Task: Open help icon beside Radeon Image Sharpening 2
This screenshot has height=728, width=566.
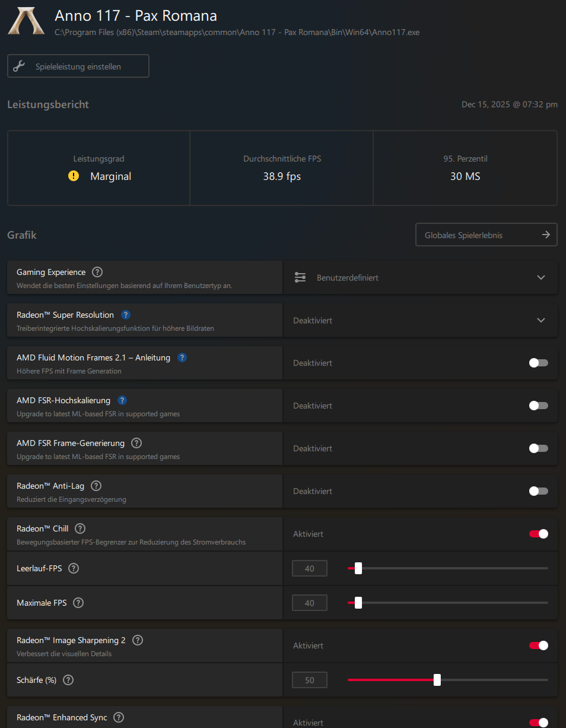Action: [138, 640]
